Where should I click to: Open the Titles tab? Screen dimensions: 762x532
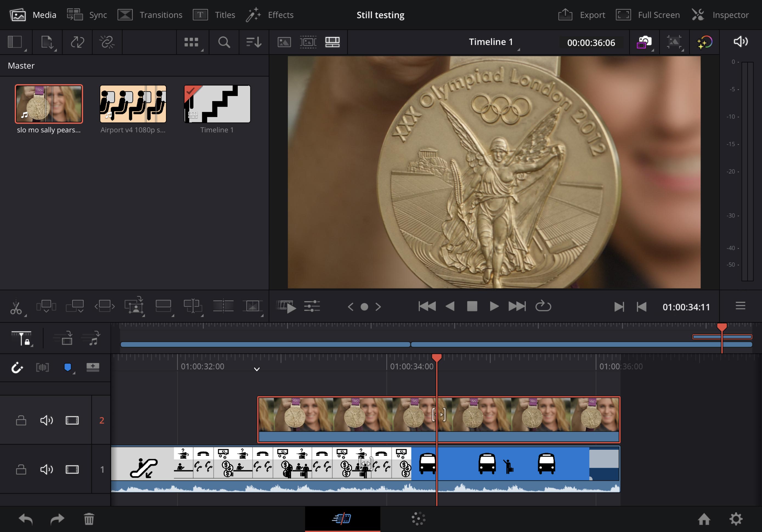pos(214,15)
